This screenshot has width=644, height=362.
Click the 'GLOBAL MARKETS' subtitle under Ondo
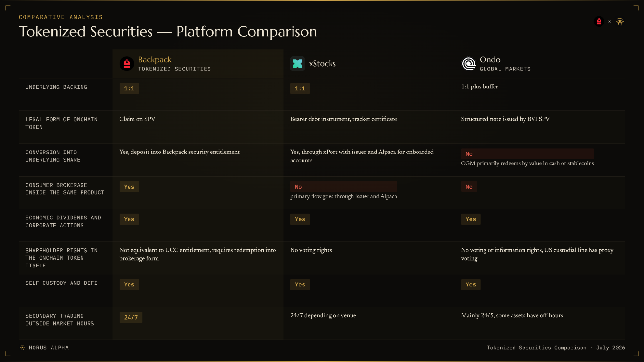click(x=505, y=69)
